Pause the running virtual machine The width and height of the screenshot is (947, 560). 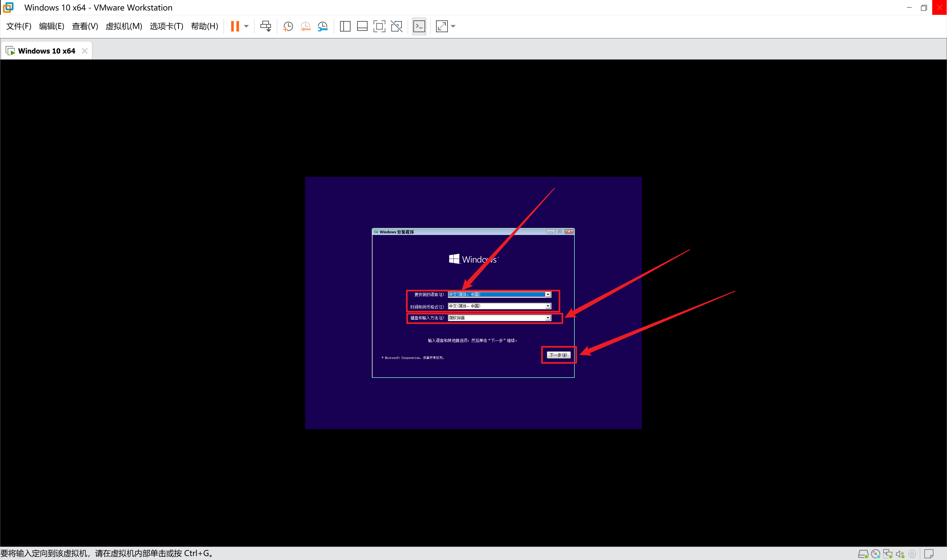(235, 26)
